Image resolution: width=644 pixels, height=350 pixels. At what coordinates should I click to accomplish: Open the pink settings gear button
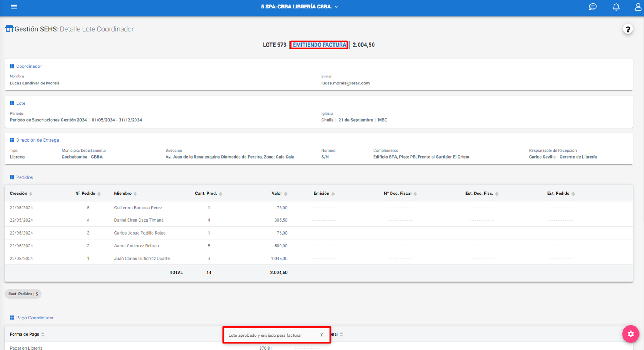(631, 334)
